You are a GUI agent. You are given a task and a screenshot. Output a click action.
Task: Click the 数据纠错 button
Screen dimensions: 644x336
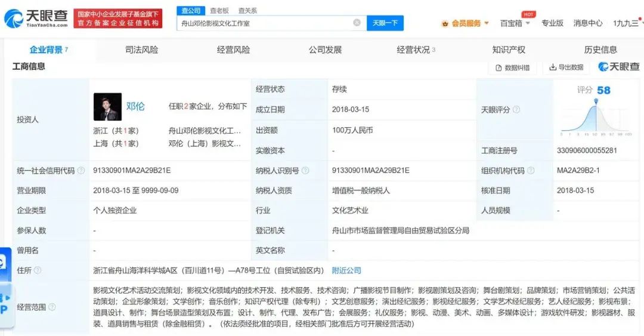(x=512, y=67)
